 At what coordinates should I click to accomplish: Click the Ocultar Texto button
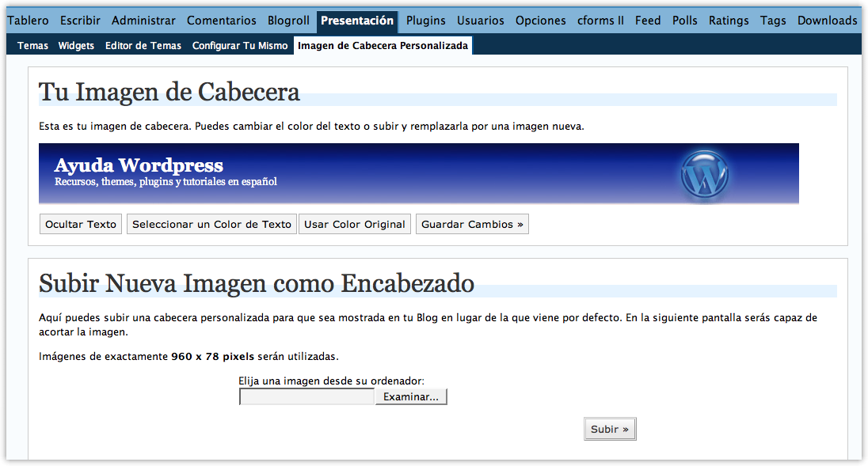pyautogui.click(x=81, y=224)
